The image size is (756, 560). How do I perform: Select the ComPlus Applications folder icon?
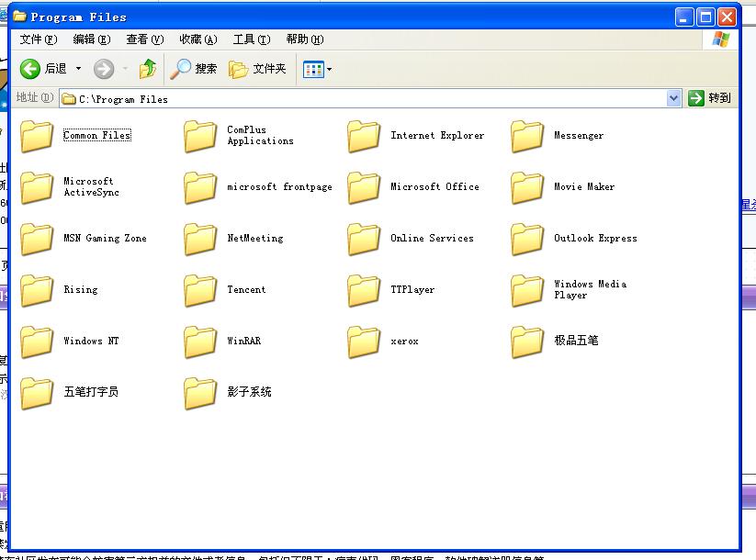point(200,137)
